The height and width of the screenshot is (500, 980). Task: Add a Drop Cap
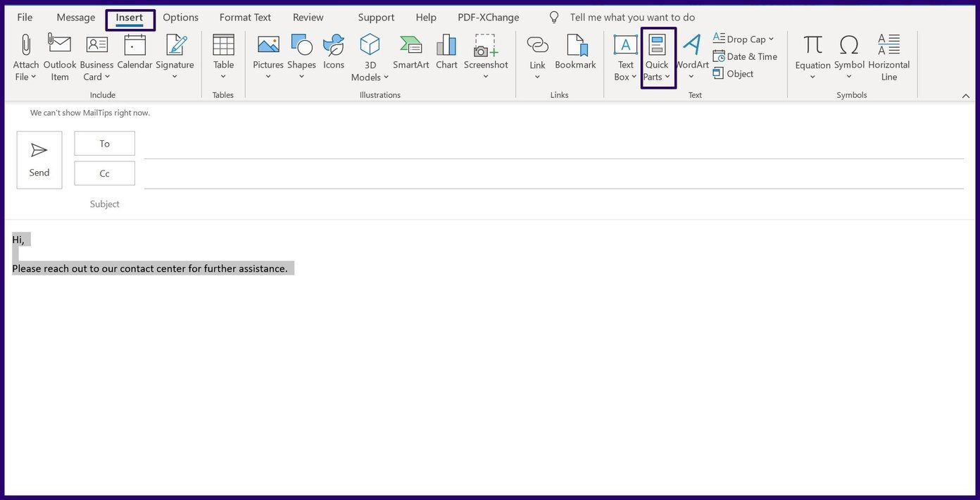pyautogui.click(x=743, y=39)
